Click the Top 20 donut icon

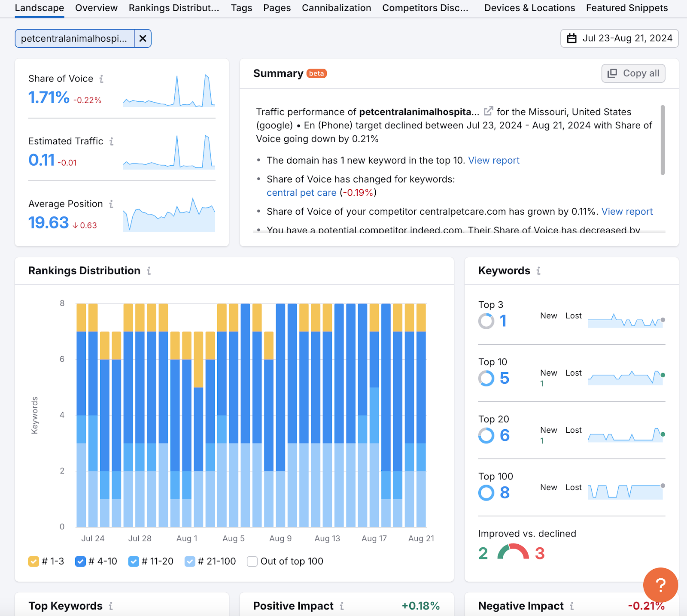click(x=486, y=435)
